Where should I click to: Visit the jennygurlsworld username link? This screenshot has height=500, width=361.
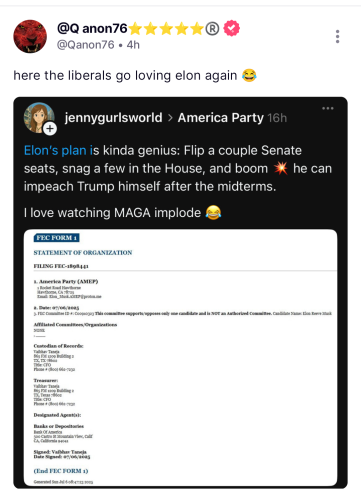click(x=113, y=118)
